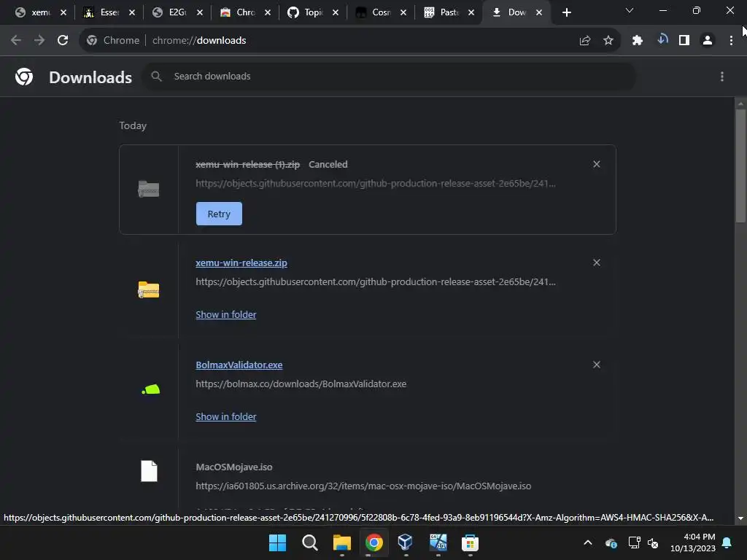
Task: Click the Today date heading
Action: (133, 125)
